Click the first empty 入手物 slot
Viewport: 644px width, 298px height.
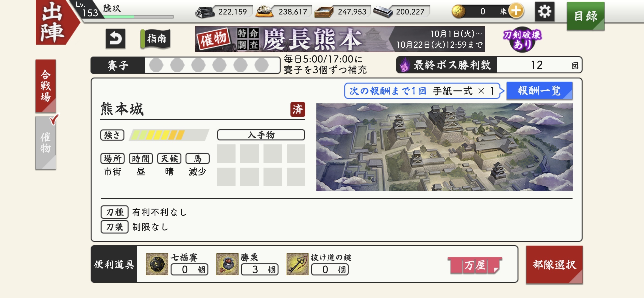pyautogui.click(x=226, y=154)
